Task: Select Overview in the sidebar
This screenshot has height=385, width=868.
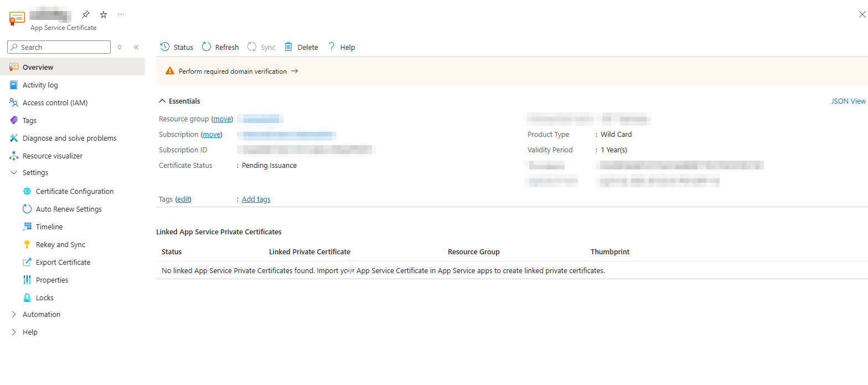Action: (73, 67)
